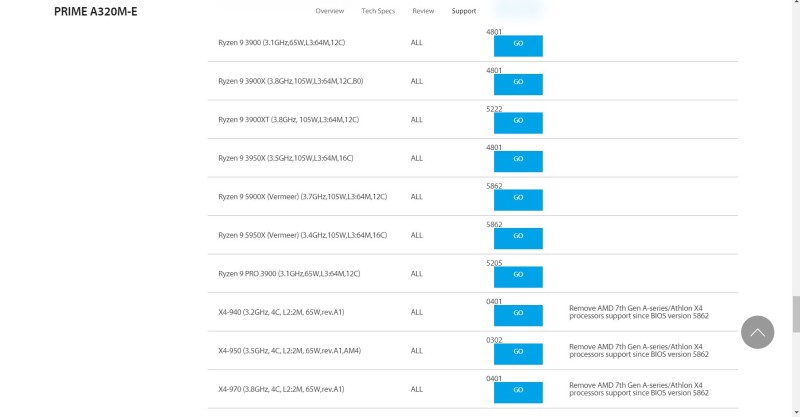
Task: Select the Ryzen 9 5900X (Vermeer) CPU name
Action: tap(303, 197)
